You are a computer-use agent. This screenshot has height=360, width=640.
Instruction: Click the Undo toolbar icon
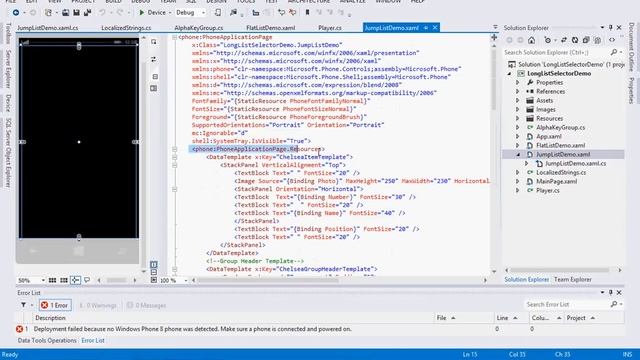[102, 13]
